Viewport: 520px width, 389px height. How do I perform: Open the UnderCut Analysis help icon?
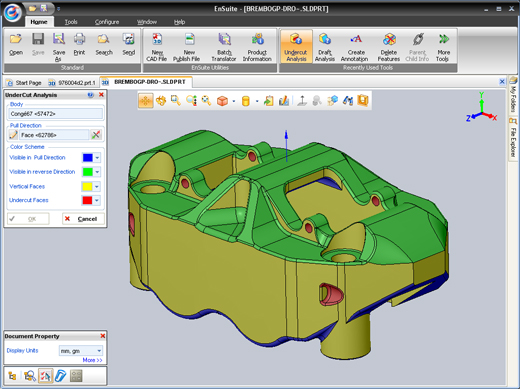coord(91,95)
